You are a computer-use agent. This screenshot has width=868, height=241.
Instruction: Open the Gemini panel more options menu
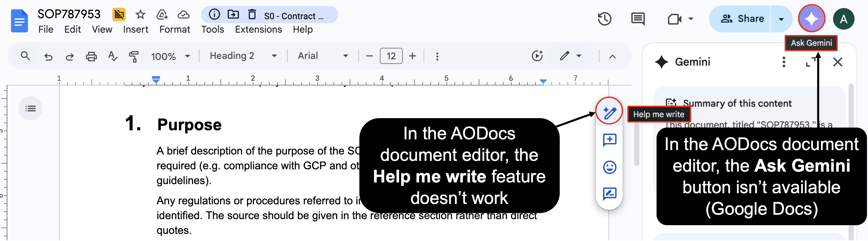784,62
